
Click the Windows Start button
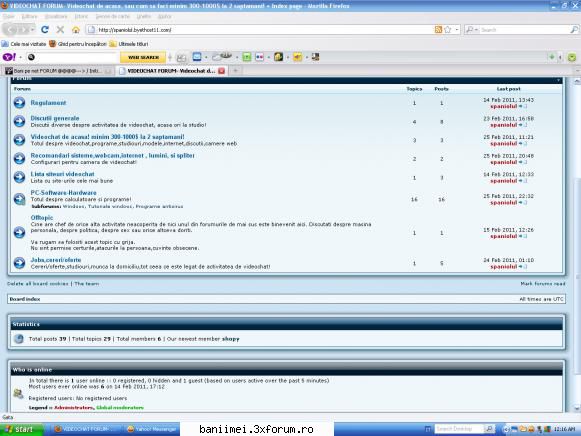(x=21, y=429)
